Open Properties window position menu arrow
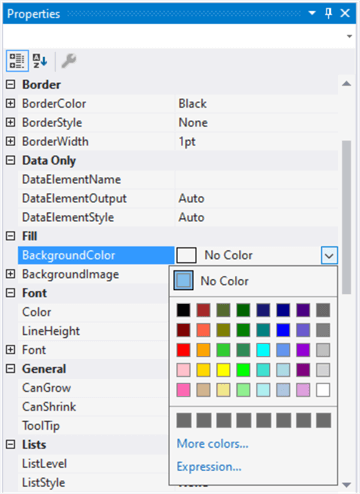 (312, 13)
